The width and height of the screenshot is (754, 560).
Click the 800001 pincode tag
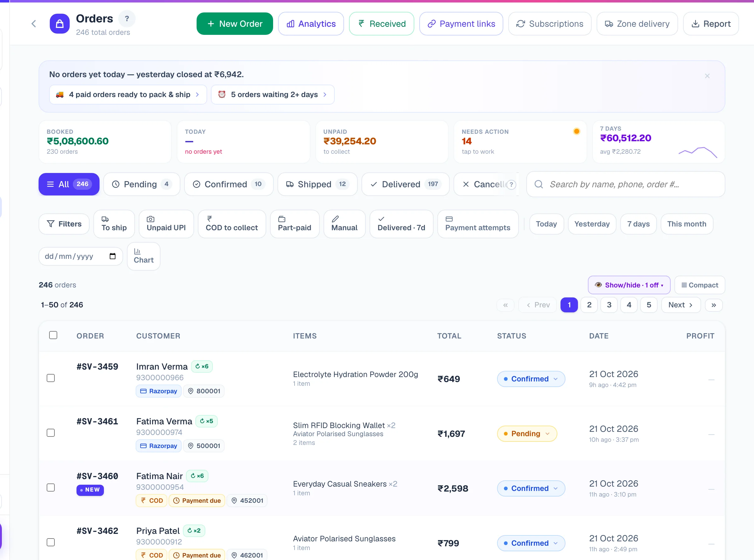pos(204,391)
